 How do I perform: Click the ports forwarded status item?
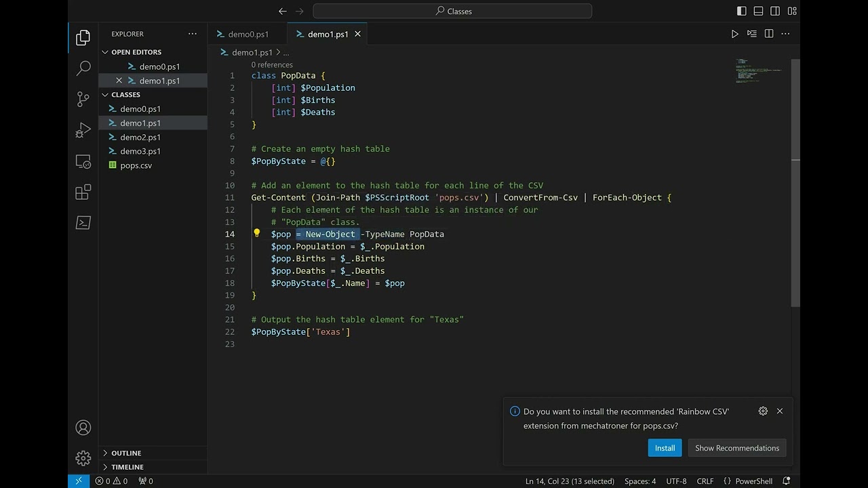pyautogui.click(x=146, y=481)
